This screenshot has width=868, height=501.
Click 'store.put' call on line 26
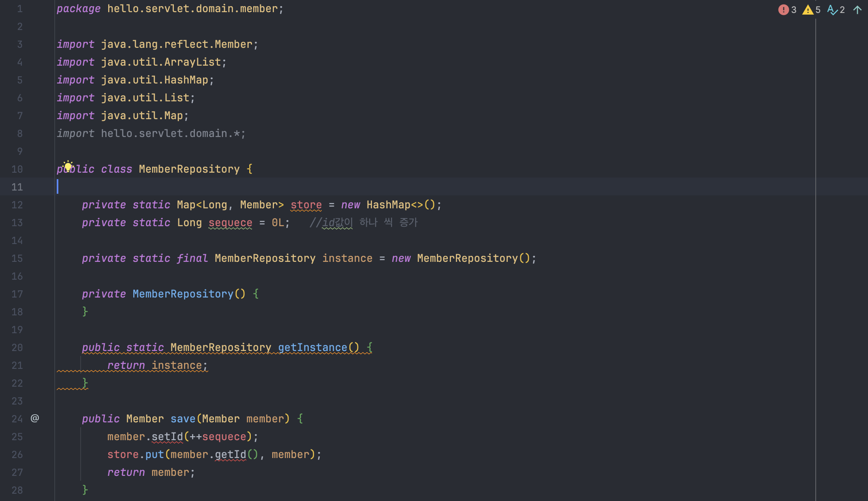[135, 454]
